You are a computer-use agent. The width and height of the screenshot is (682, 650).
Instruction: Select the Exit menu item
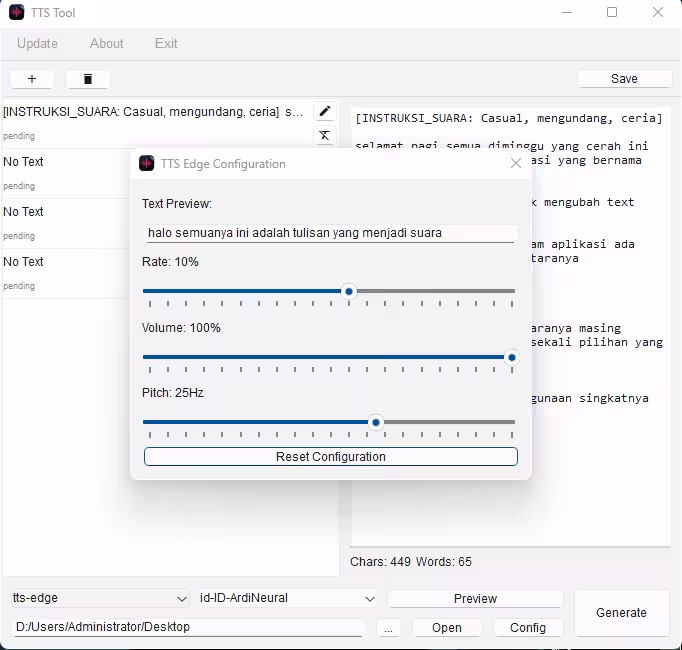click(x=166, y=43)
